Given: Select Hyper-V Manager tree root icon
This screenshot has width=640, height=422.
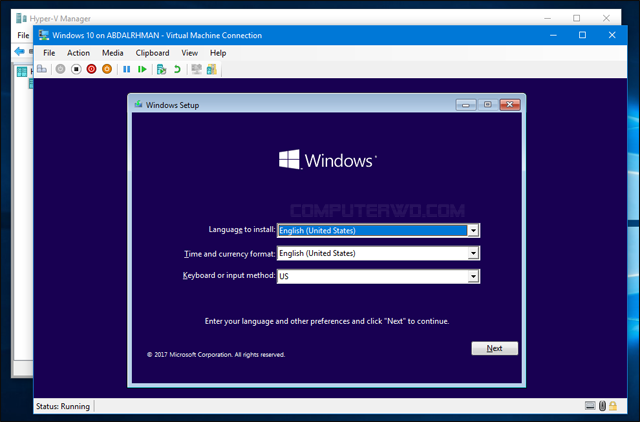Looking at the screenshot, I should pyautogui.click(x=22, y=72).
